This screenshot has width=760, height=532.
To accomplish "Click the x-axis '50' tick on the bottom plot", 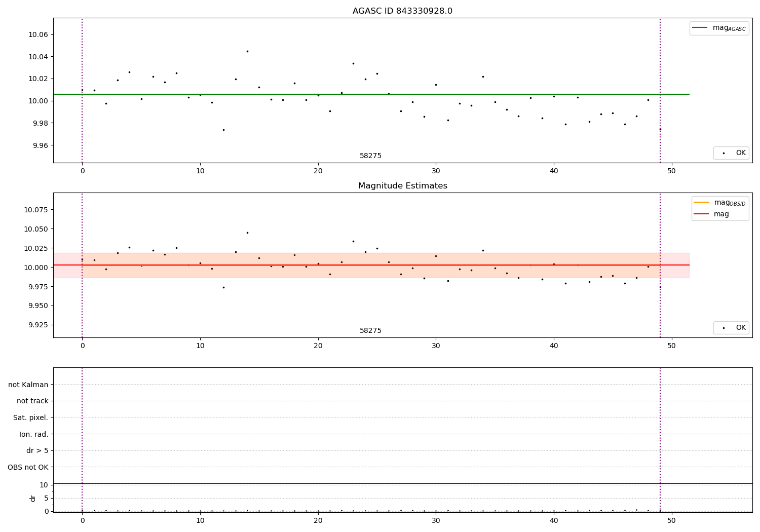I will (672, 521).
